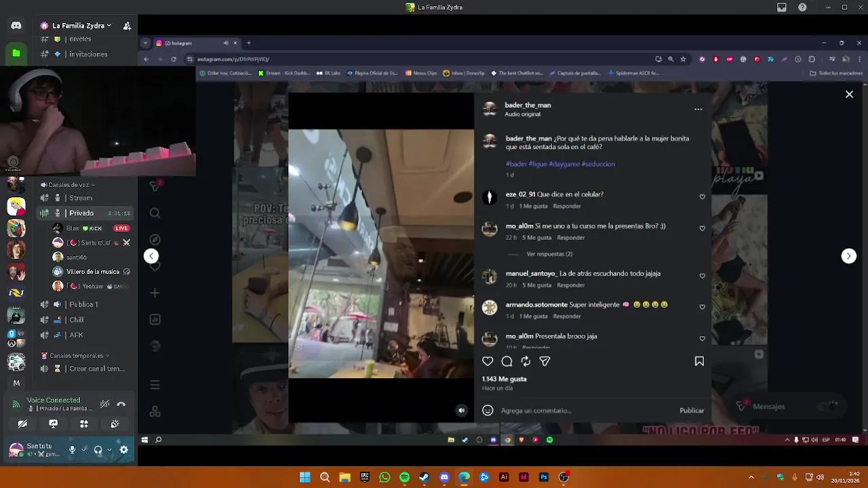This screenshot has height=488, width=868.
Task: Like manuel_santoyo_'s comment
Action: pos(702,276)
